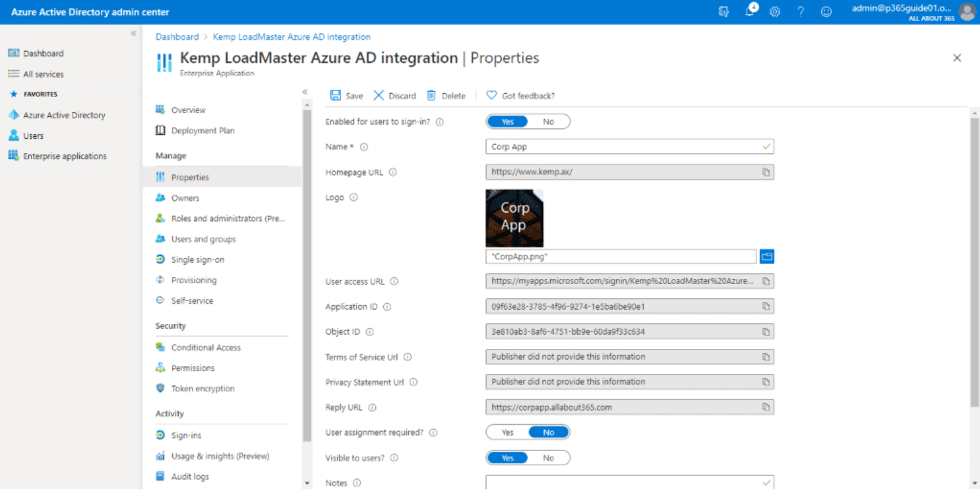Click the info icon beside Application ID
Screen dimensions: 980x496
[x=388, y=307]
